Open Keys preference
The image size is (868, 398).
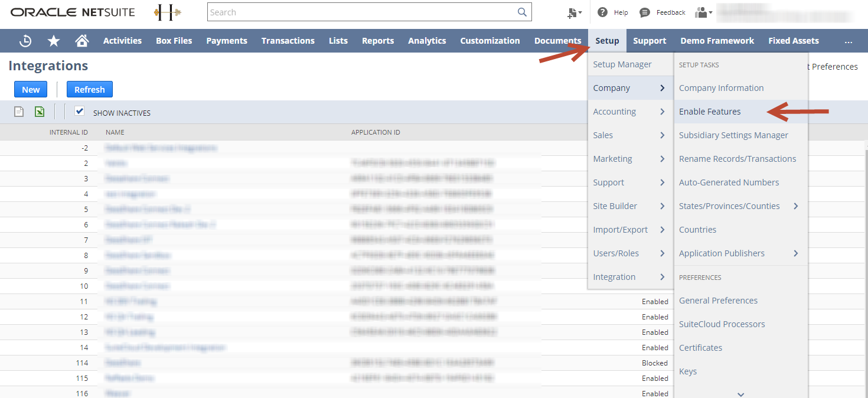coord(688,371)
